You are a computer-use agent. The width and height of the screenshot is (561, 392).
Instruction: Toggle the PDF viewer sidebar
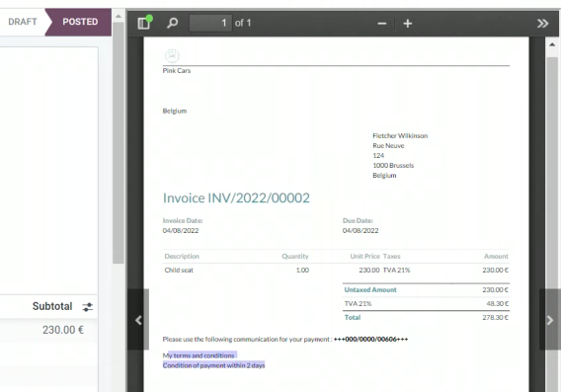(x=144, y=24)
